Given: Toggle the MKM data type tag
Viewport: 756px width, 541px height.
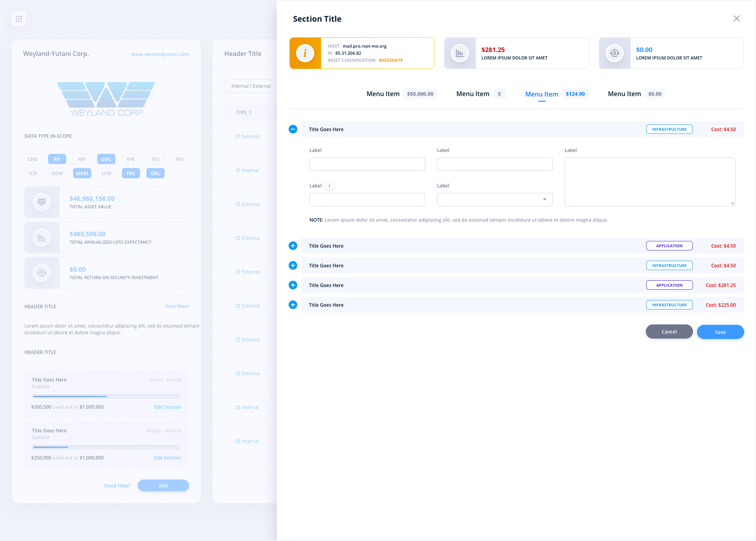Looking at the screenshot, I should [82, 173].
